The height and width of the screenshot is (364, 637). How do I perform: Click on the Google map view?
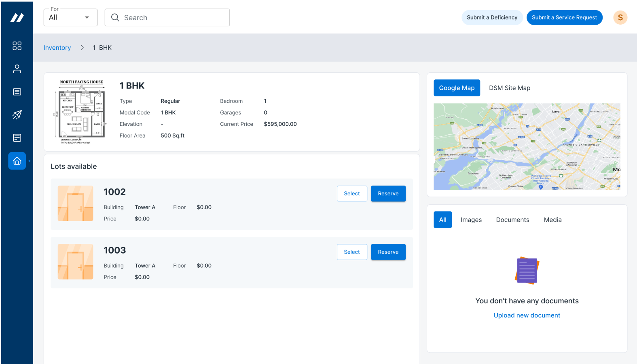[x=527, y=146]
